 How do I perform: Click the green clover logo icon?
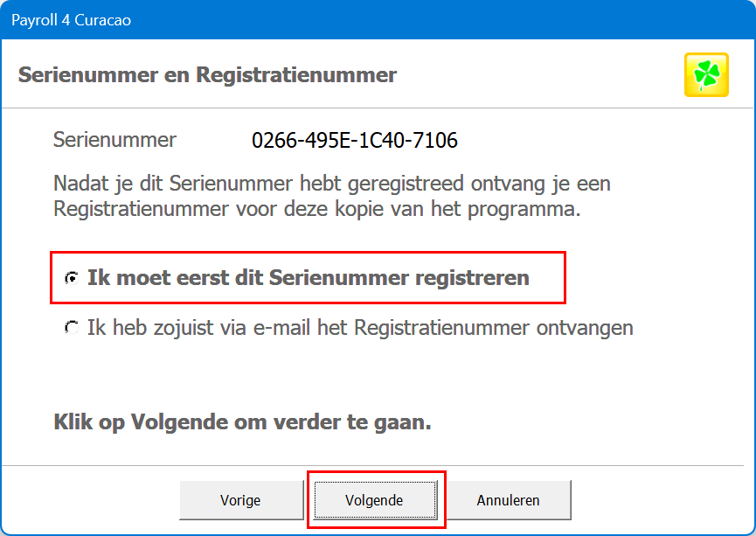[x=706, y=74]
